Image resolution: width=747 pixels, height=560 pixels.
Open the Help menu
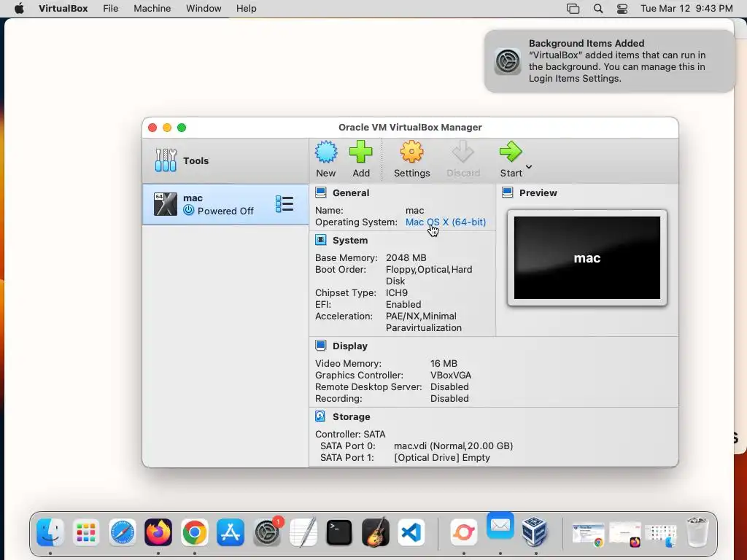pyautogui.click(x=247, y=9)
